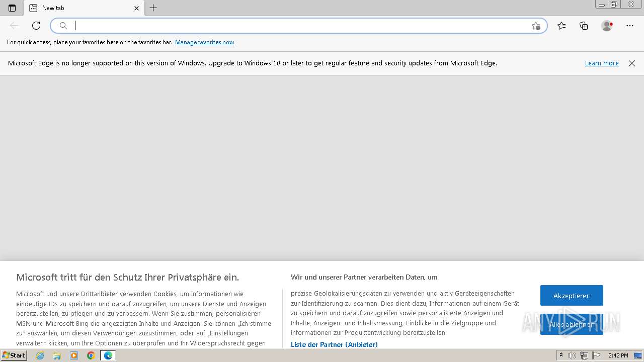
Task: Open the volume speaker tray icon
Action: point(572,355)
